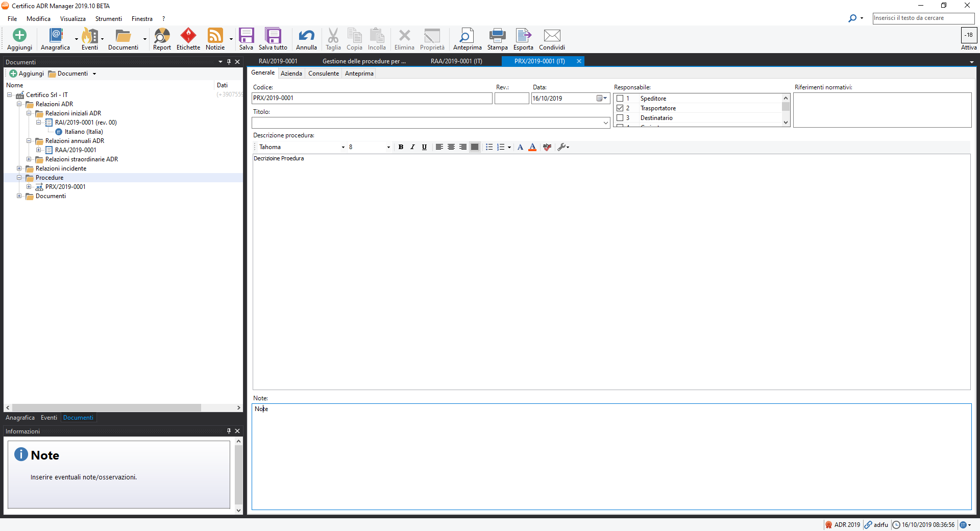Click the Annulla undo button
Viewport: 980px width, 531px height.
(306, 36)
